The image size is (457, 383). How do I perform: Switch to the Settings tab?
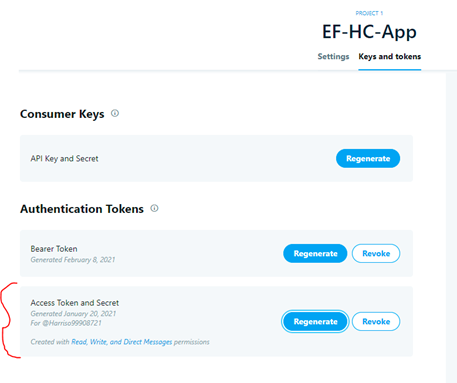point(333,56)
